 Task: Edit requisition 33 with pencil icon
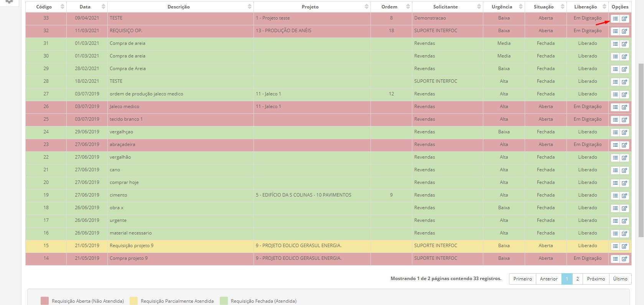click(x=624, y=19)
